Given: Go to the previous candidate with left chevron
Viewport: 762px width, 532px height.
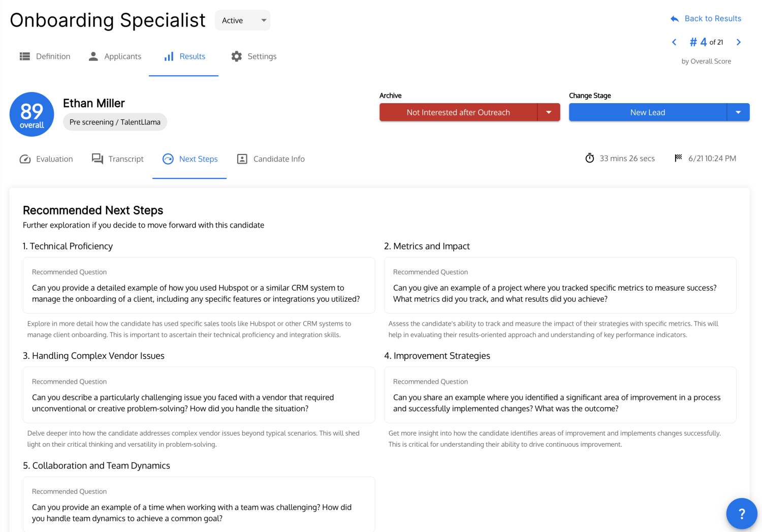Looking at the screenshot, I should [x=674, y=42].
